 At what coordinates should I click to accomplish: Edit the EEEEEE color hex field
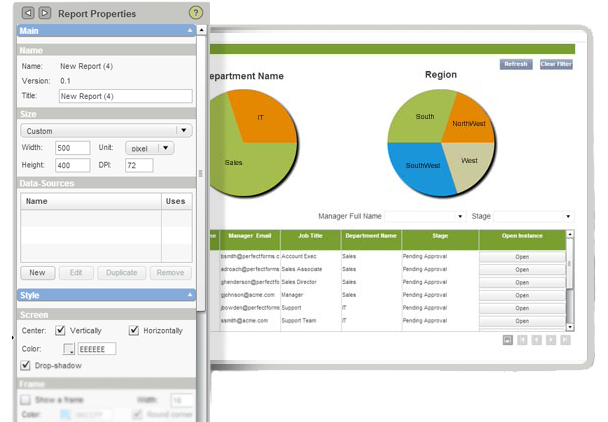point(97,349)
